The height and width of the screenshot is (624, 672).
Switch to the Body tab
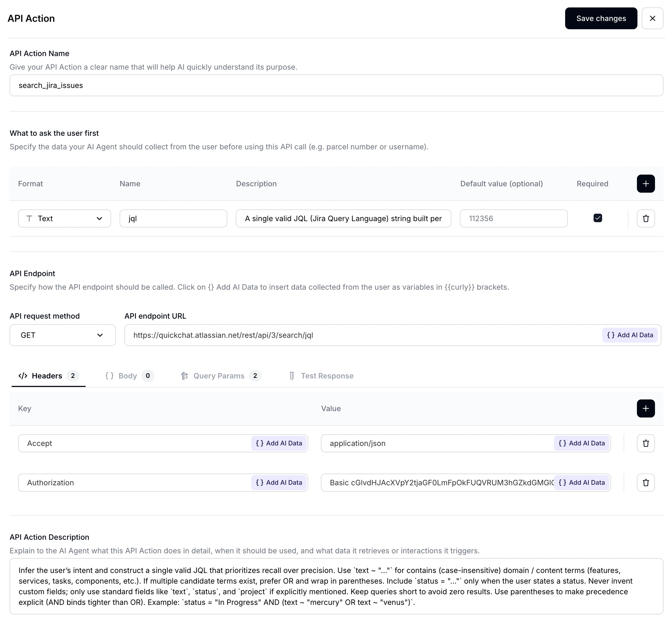pos(127,376)
